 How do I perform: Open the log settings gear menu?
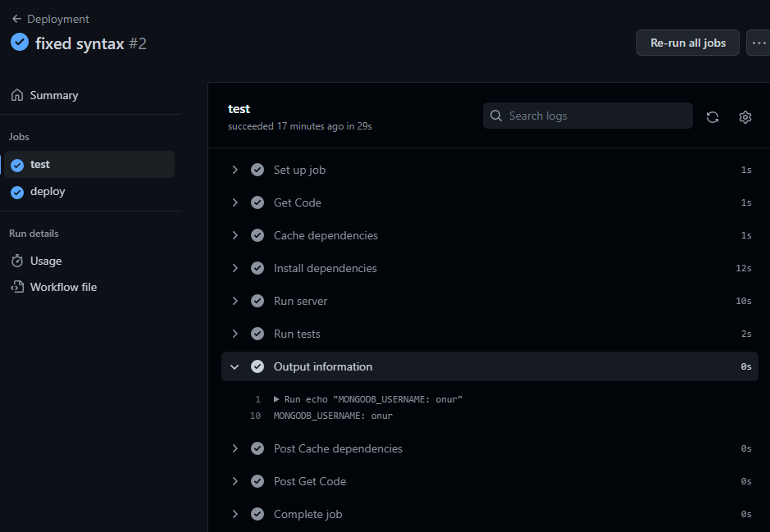coord(745,116)
